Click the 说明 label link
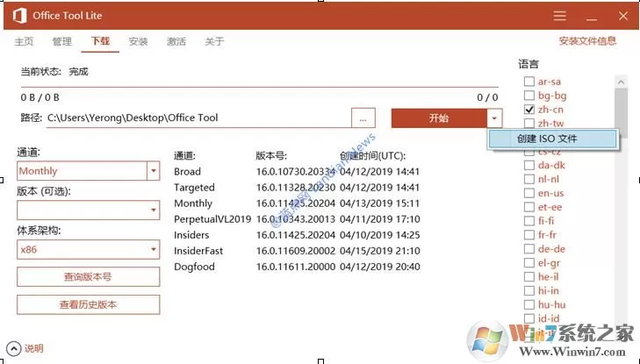640x364 pixels. pos(34,348)
